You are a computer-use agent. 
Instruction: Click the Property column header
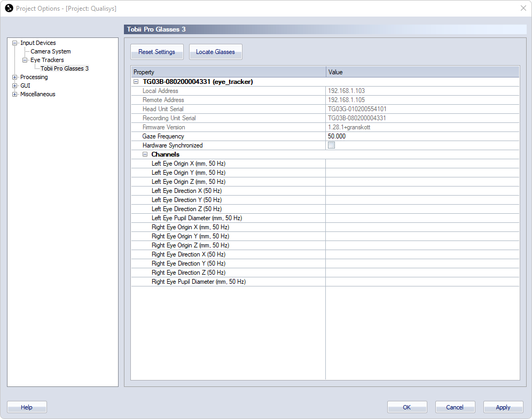click(x=228, y=72)
